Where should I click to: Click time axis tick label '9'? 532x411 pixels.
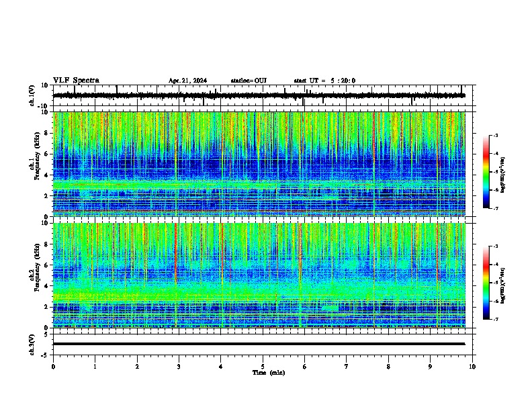click(x=430, y=367)
